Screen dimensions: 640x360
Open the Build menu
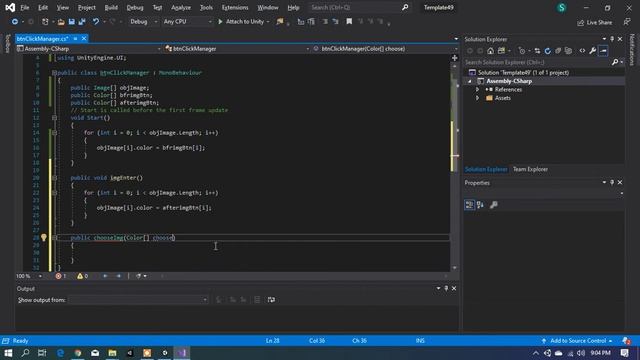point(111,7)
